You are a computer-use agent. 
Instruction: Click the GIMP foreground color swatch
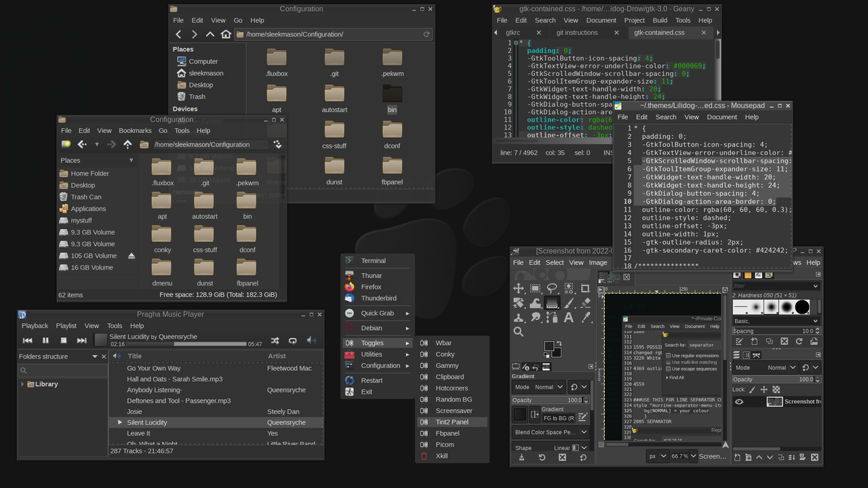click(x=549, y=346)
